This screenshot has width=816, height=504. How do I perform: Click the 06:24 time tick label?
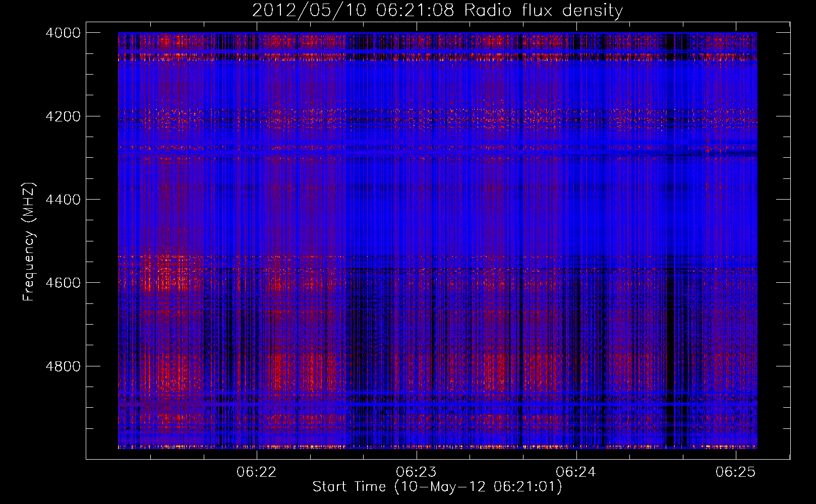(x=576, y=472)
